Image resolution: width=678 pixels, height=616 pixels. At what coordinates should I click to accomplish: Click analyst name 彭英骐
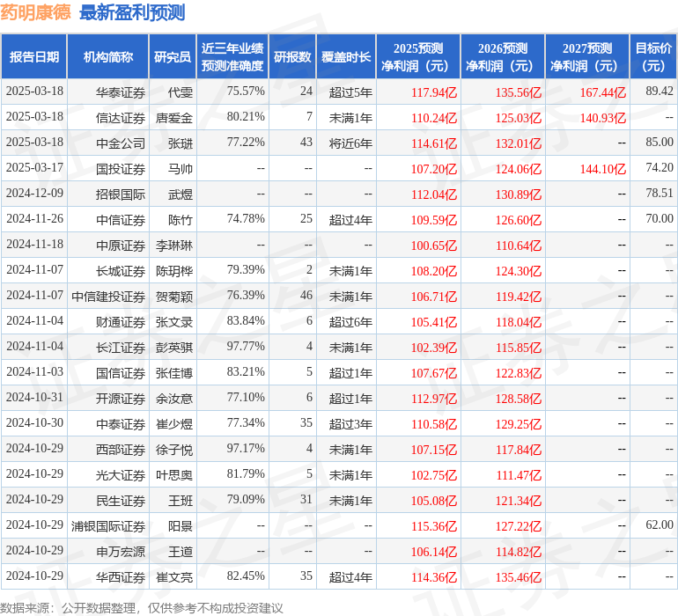(x=174, y=347)
